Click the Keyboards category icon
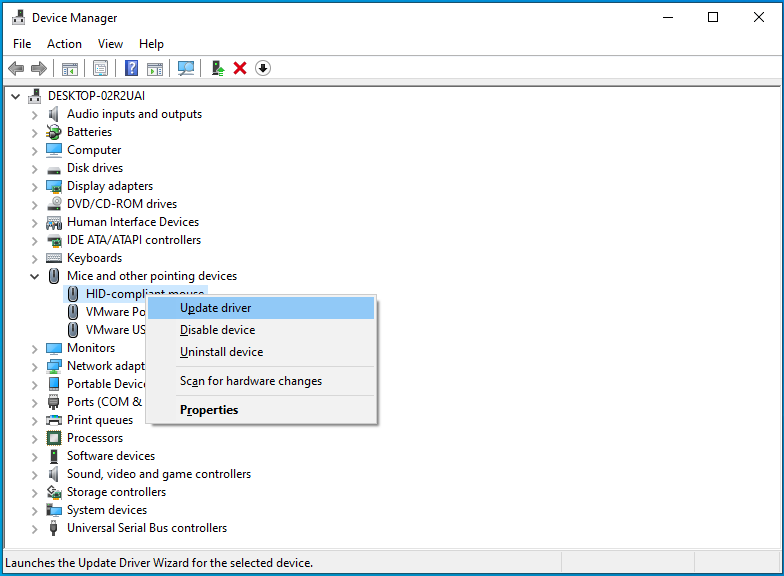 click(54, 258)
